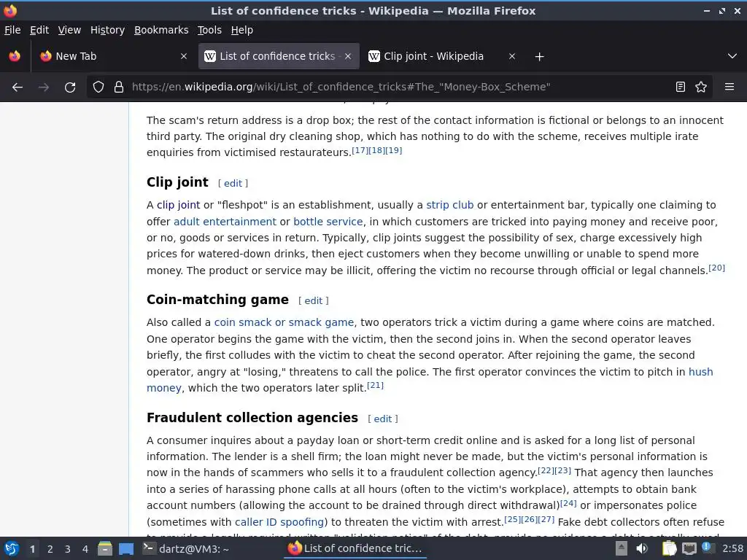747x560 pixels.
Task: Jump to citation [27]
Action: click(x=546, y=519)
